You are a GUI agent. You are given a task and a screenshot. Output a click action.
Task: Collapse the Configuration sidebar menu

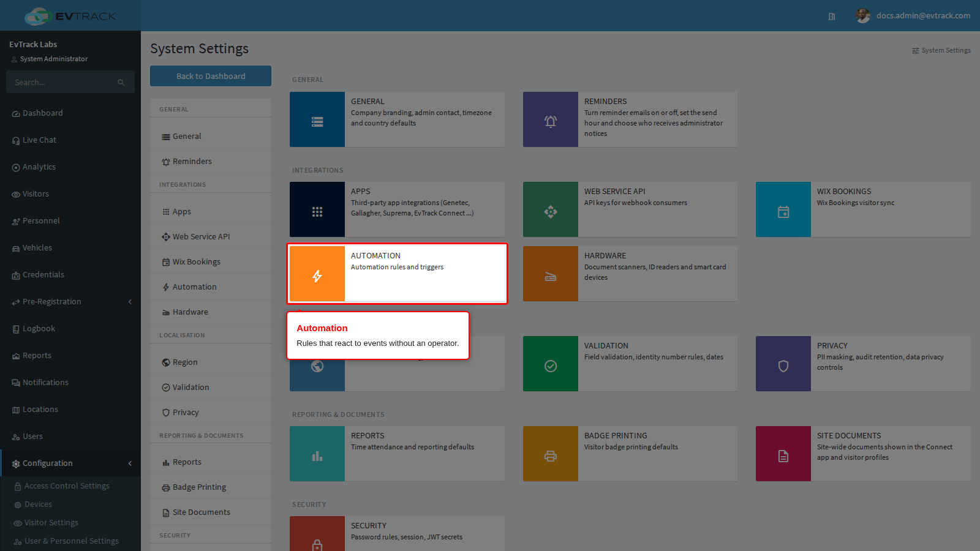[x=70, y=463]
